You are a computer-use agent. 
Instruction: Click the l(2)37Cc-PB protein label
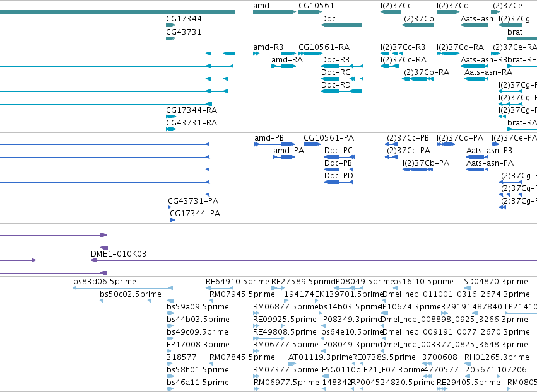tap(407, 138)
